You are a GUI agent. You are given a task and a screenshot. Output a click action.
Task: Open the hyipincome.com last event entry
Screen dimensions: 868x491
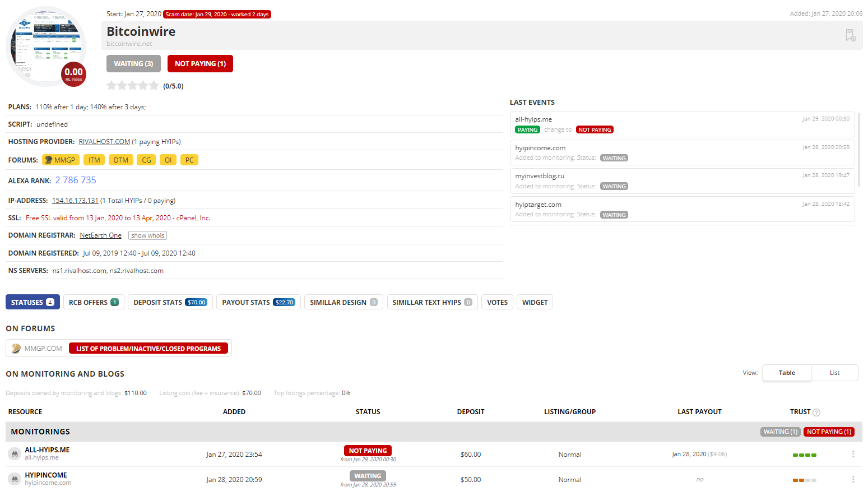point(682,152)
